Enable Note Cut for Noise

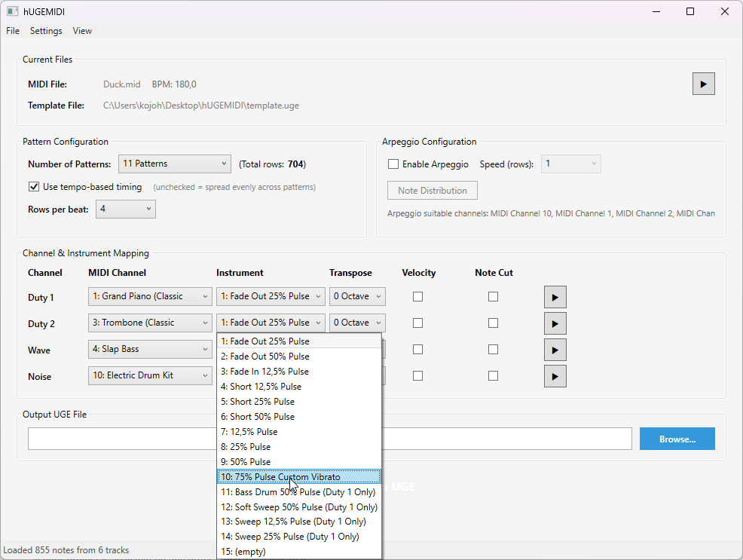pos(494,375)
